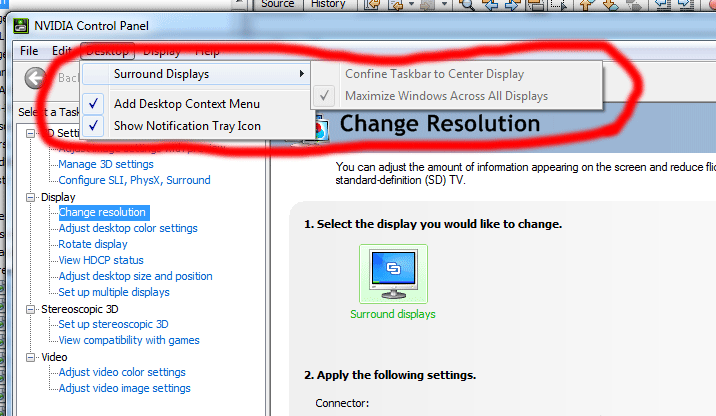The image size is (716, 416).
Task: Choose Confine Taskbar to Center Display
Action: tap(457, 74)
